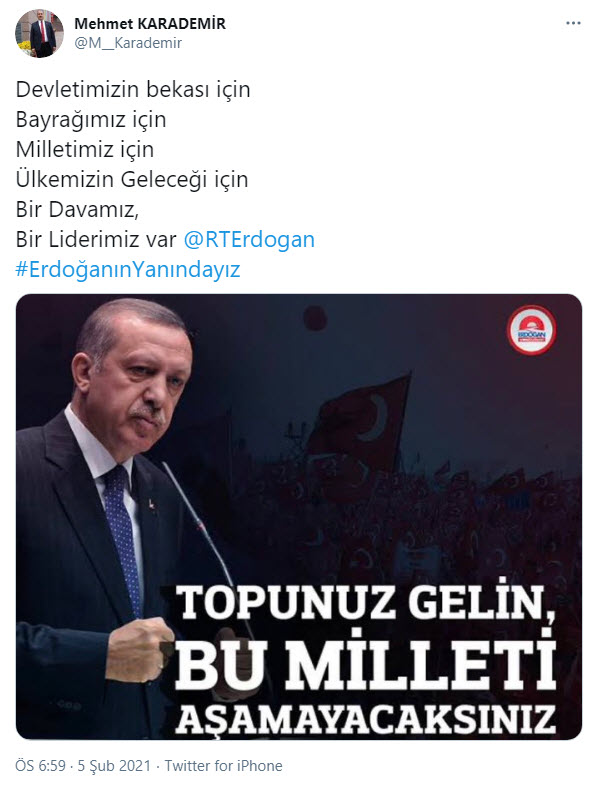Click the ÖS 6:59 timestamp
Viewport: 596px width, 789px height.
tap(40, 766)
